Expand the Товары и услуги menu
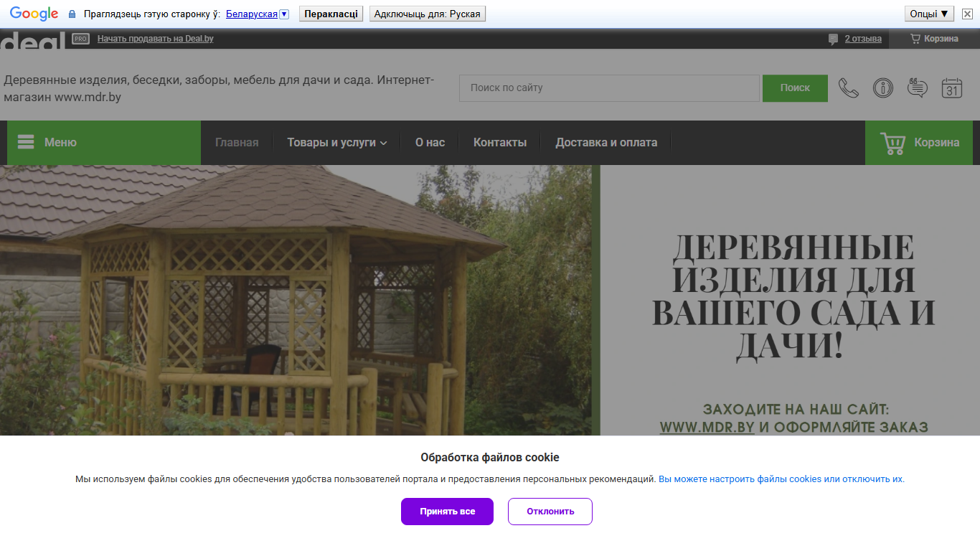The width and height of the screenshot is (980, 551). pos(337,143)
